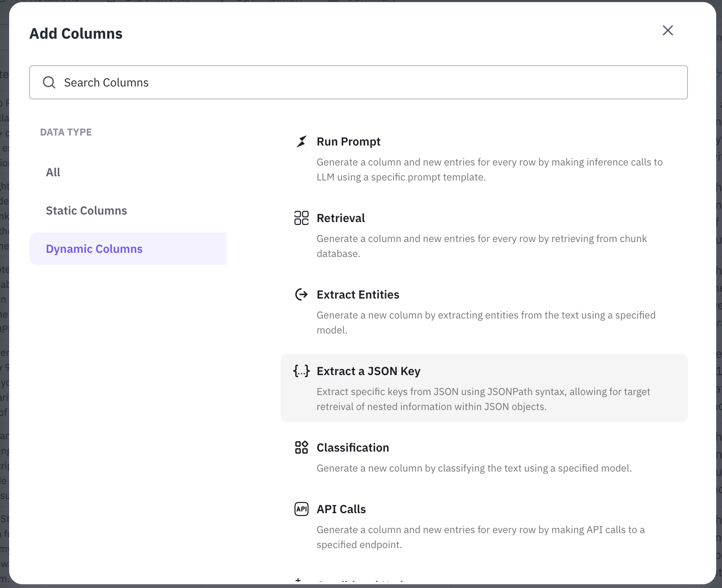Choose the API Calls title
Viewport: 722px width, 588px height.
click(x=341, y=509)
